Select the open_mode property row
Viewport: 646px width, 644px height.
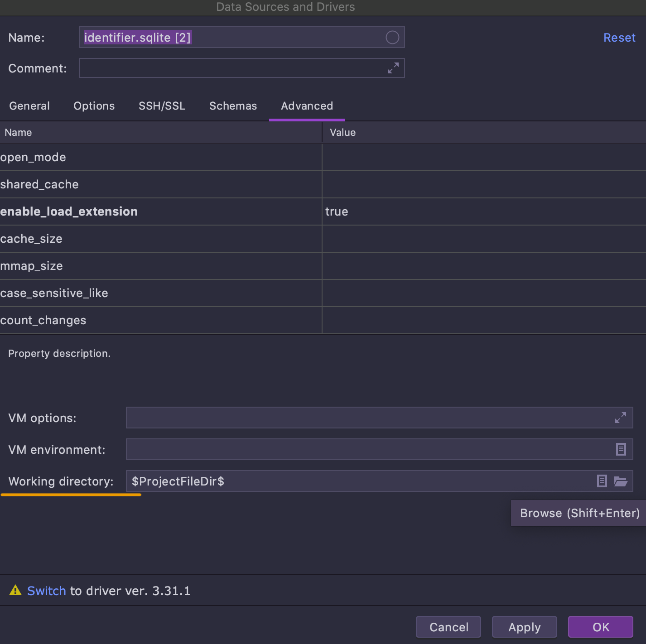point(323,157)
